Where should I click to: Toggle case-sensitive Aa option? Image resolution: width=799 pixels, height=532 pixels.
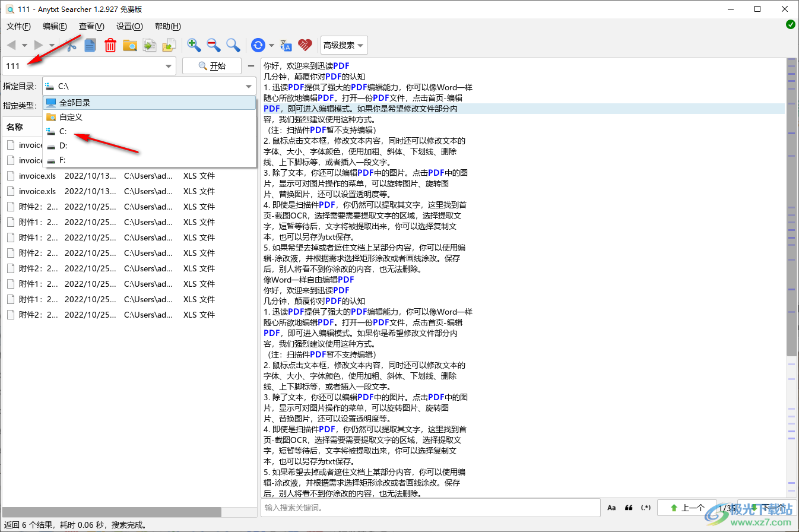611,508
